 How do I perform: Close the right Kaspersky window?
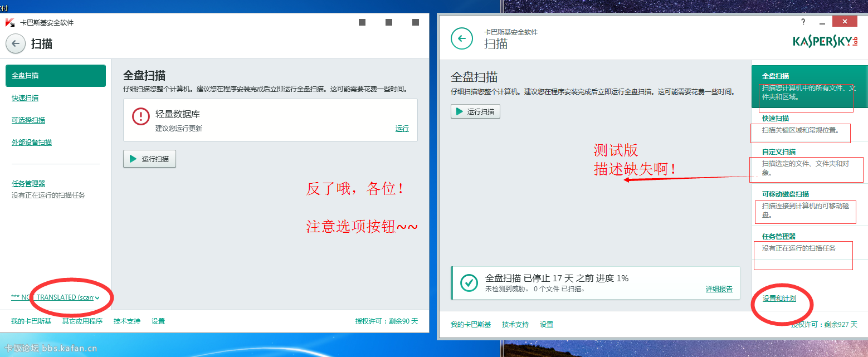coord(846,22)
